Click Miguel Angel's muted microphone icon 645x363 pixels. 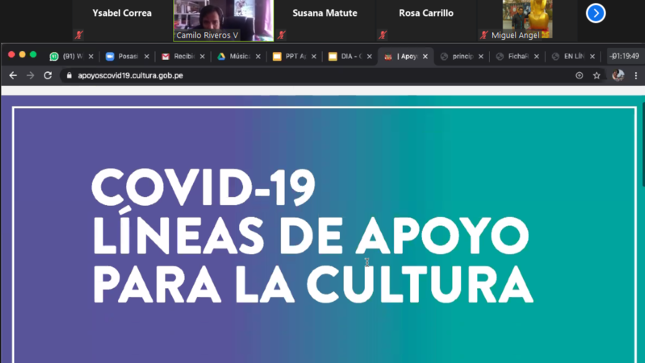[484, 35]
